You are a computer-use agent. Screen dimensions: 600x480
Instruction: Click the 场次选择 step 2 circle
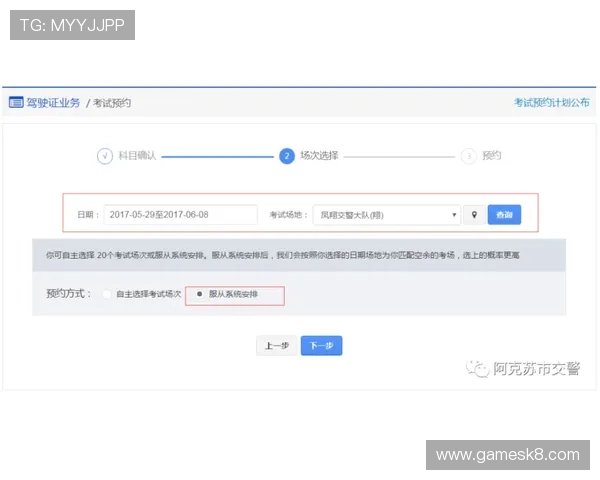[x=287, y=156]
